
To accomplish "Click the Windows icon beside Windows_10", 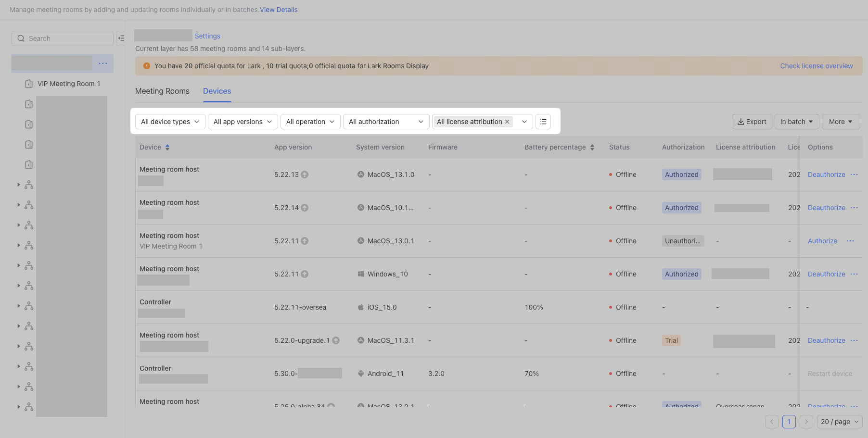I will tap(361, 274).
